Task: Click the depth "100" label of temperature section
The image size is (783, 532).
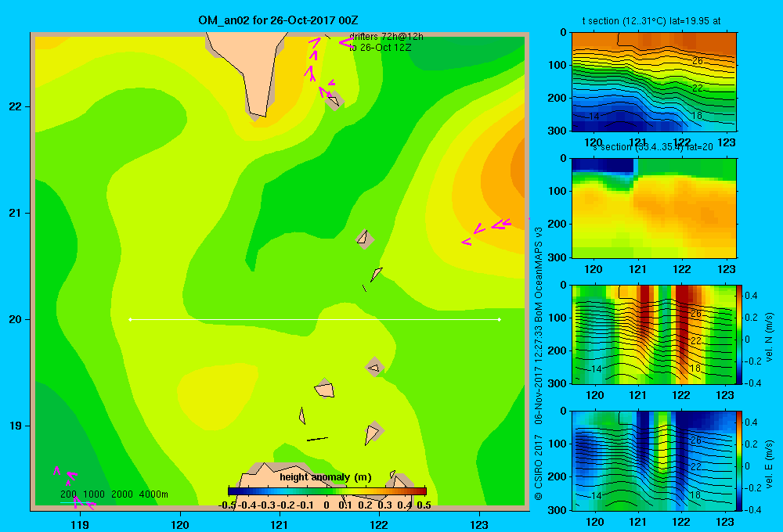Action: click(x=559, y=65)
